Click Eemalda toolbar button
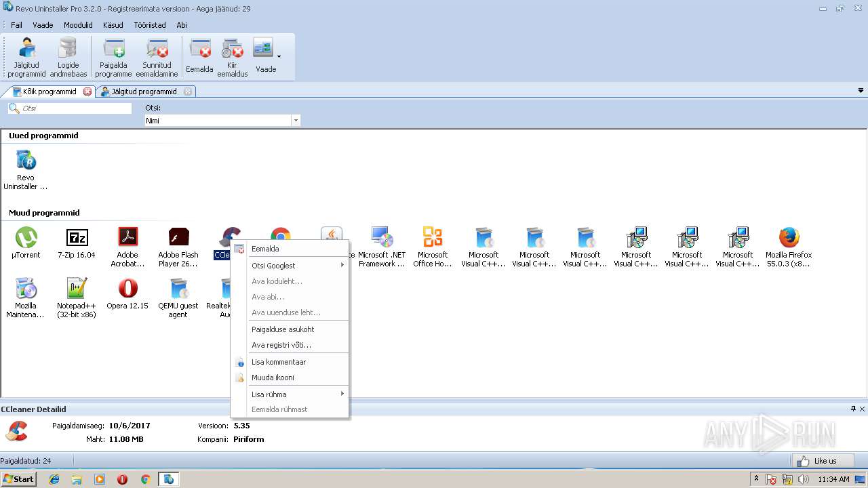 [199, 56]
